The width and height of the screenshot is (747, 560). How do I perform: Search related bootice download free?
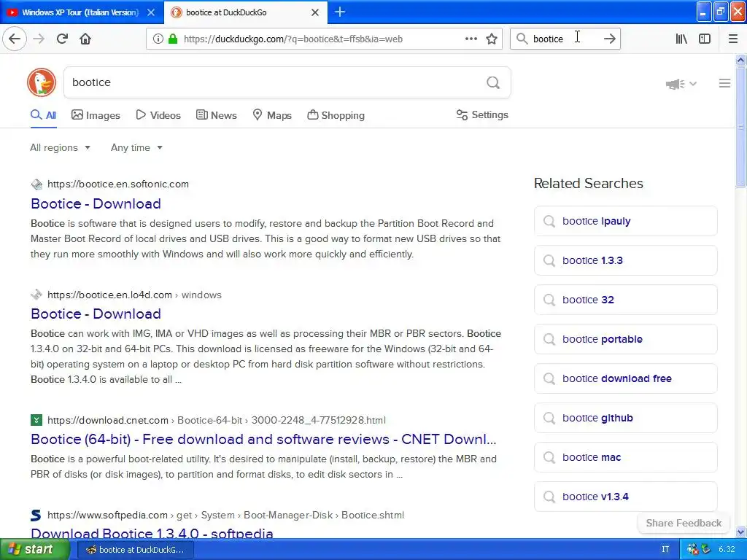tap(625, 378)
